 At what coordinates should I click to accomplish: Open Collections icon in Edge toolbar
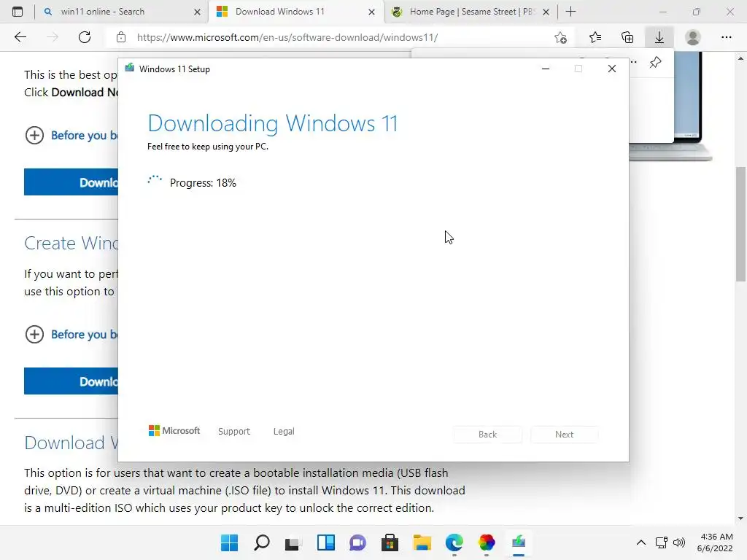627,37
